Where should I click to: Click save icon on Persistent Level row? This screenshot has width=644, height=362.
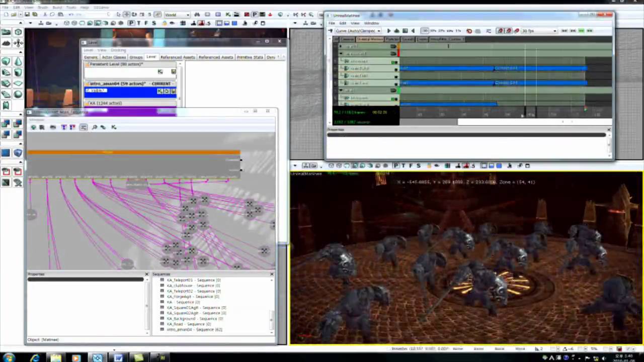[173, 71]
